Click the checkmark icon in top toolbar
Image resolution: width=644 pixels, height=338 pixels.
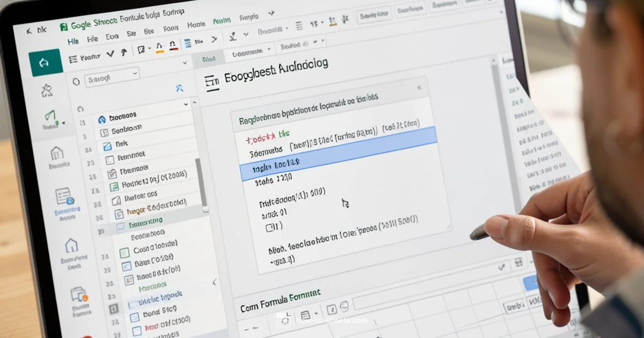coord(111,54)
